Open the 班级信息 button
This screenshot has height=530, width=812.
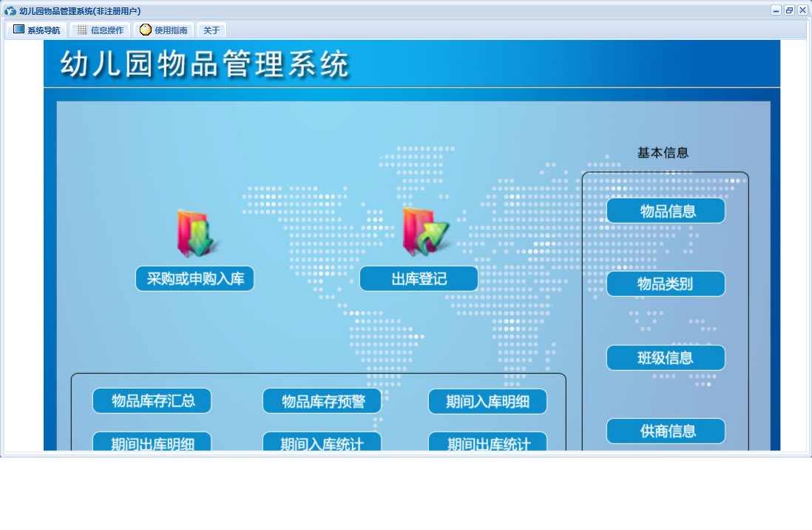tap(666, 358)
